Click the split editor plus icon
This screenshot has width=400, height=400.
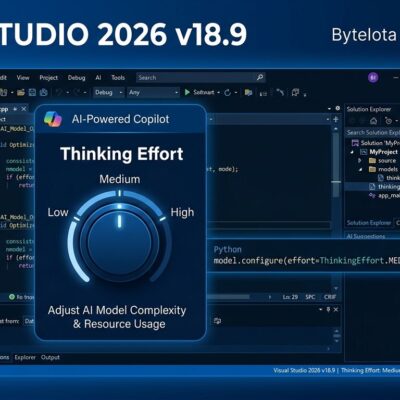coord(336,119)
